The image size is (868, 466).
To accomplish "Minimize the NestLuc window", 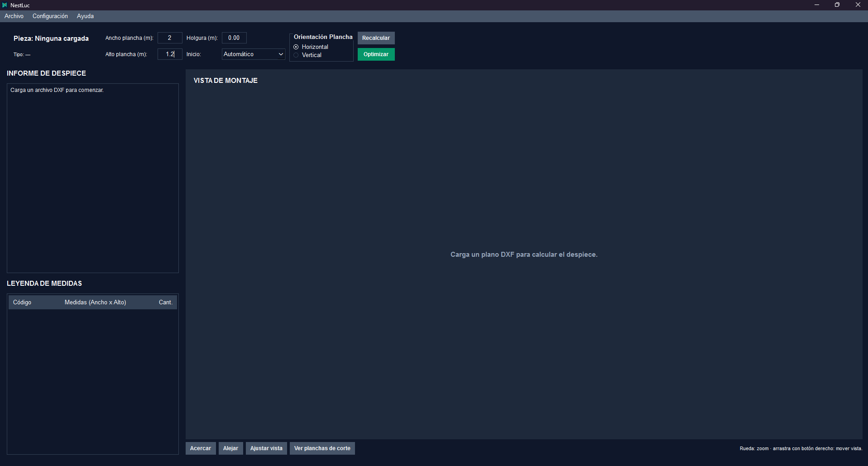I will [817, 5].
